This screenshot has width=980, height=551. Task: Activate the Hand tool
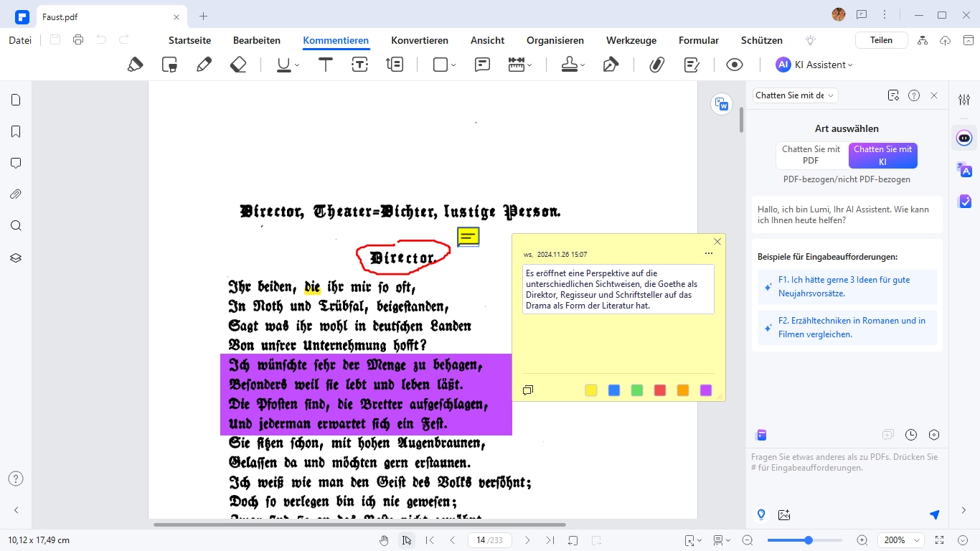point(385,540)
